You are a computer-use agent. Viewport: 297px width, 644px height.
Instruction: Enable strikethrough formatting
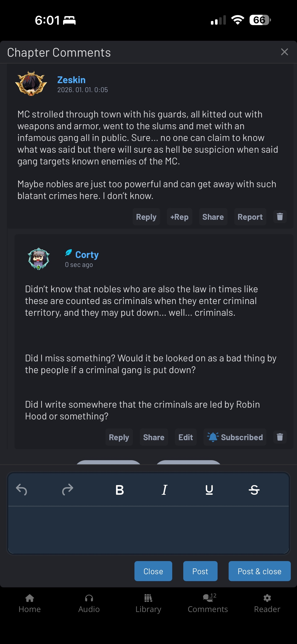pyautogui.click(x=254, y=490)
